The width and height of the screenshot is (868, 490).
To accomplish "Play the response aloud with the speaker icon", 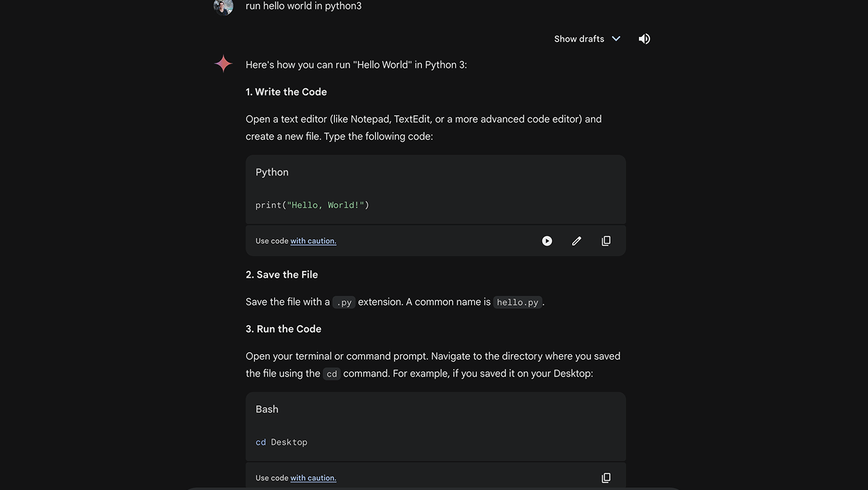I will point(644,39).
